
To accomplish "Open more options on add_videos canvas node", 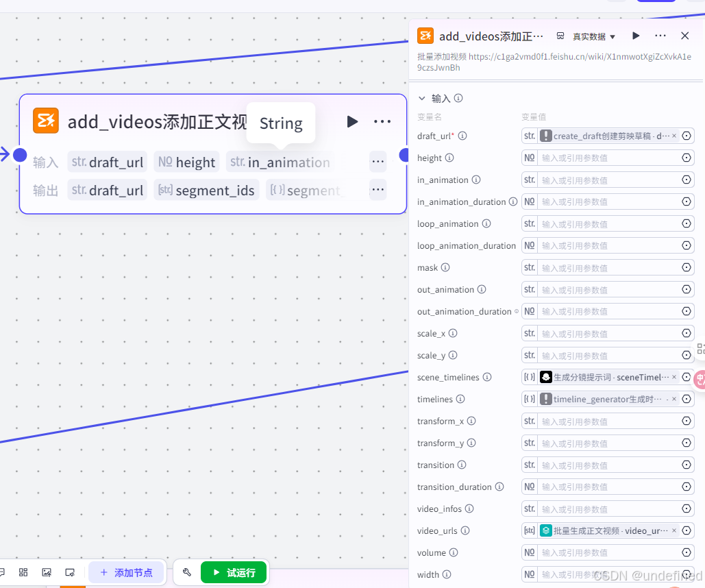I will tap(382, 121).
